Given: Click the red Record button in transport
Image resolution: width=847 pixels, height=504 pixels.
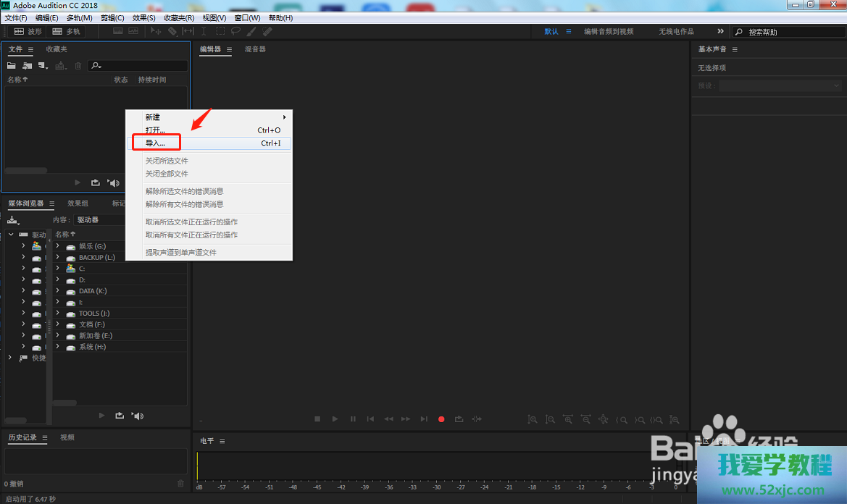Looking at the screenshot, I should [x=441, y=419].
